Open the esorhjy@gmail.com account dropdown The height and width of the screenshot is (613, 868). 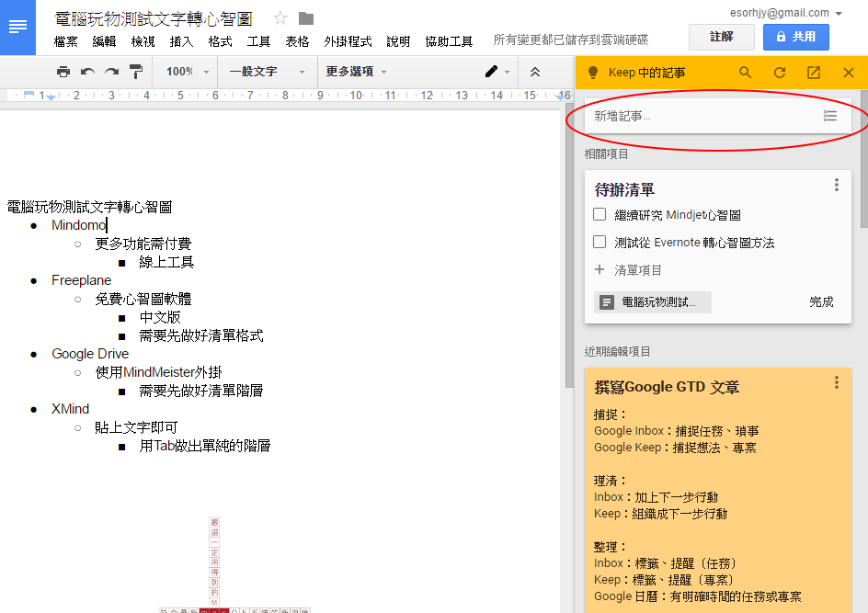786,13
